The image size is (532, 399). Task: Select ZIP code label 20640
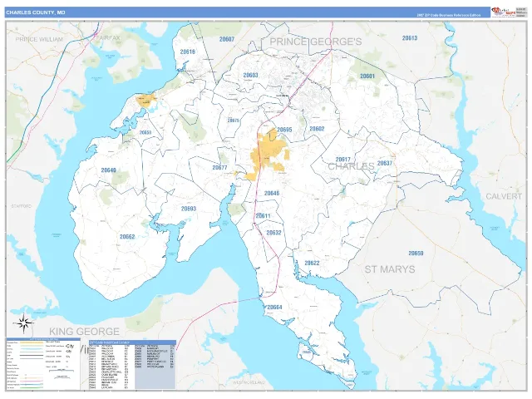tap(109, 170)
